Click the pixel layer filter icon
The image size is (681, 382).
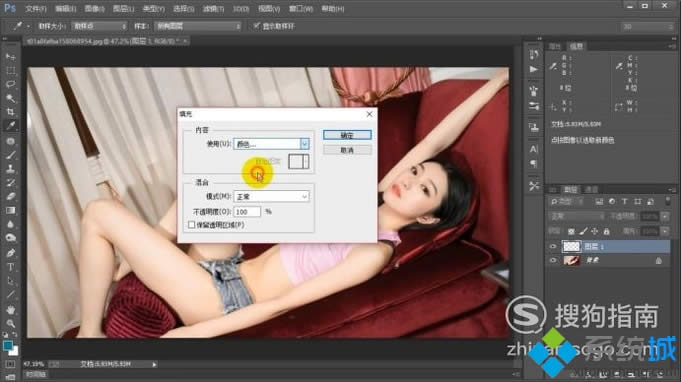[x=599, y=201]
